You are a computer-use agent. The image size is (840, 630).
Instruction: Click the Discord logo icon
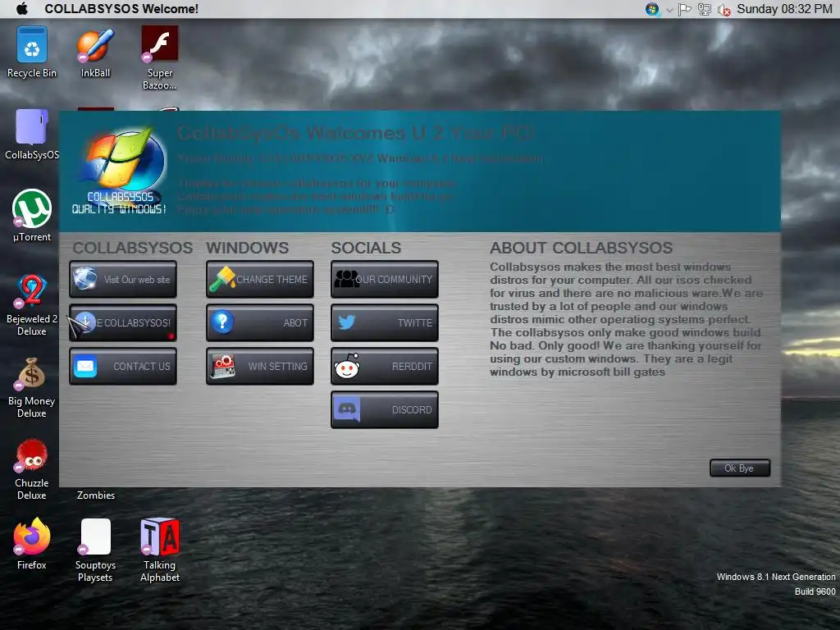click(347, 410)
